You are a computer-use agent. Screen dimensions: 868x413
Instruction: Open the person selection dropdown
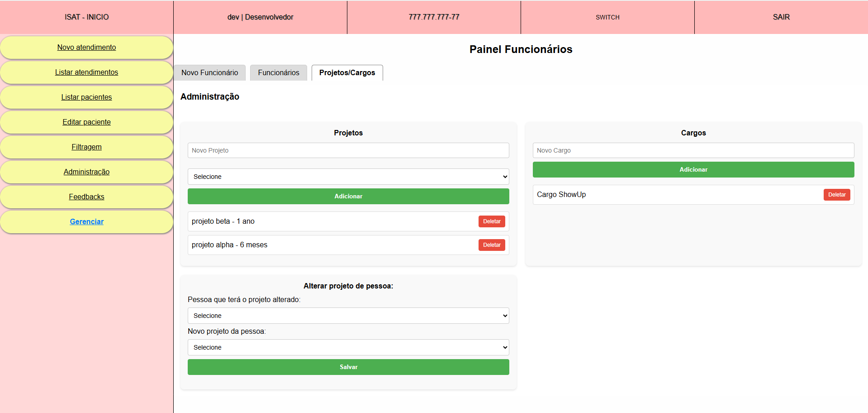click(x=348, y=316)
